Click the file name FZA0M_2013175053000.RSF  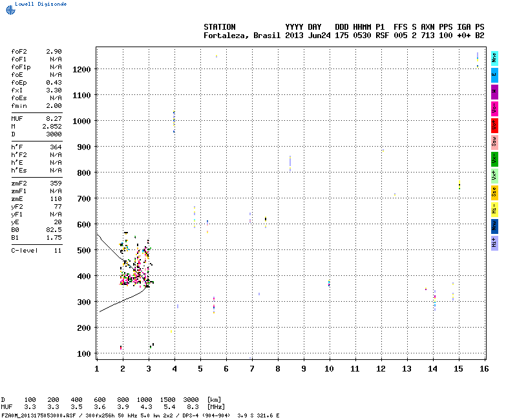click(x=39, y=415)
